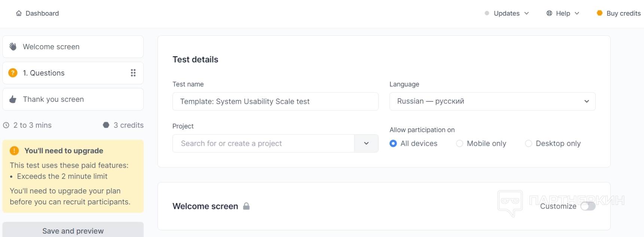Choose Desktop only participation

tap(528, 143)
